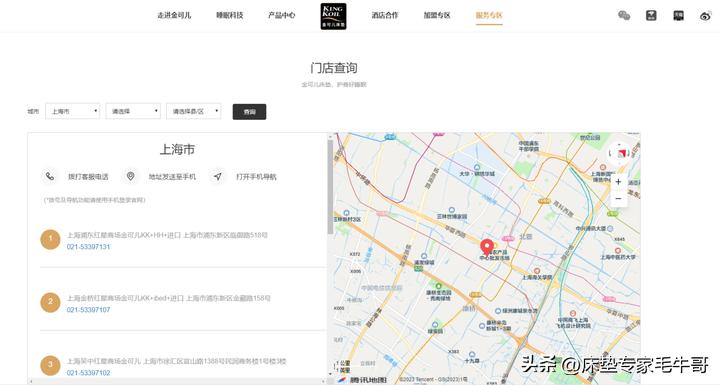Click 打开手机导航 link
This screenshot has height=385, width=720.
[256, 177]
